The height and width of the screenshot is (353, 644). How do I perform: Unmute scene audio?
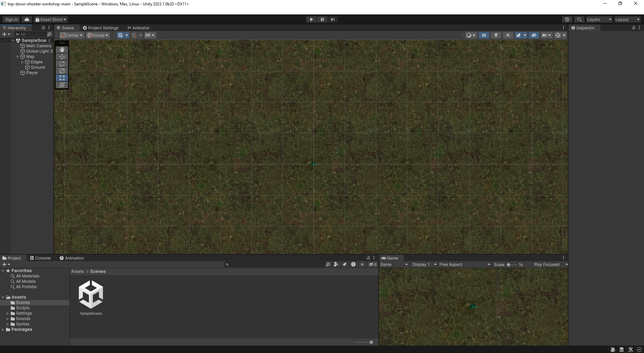(x=508, y=35)
